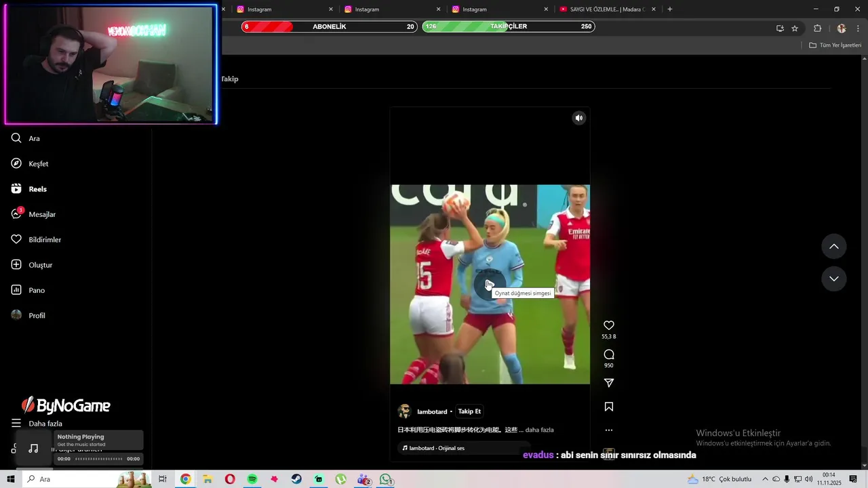Screen dimensions: 868x488
Task: Open the Reels section in the sidebar
Action: click(x=29, y=189)
